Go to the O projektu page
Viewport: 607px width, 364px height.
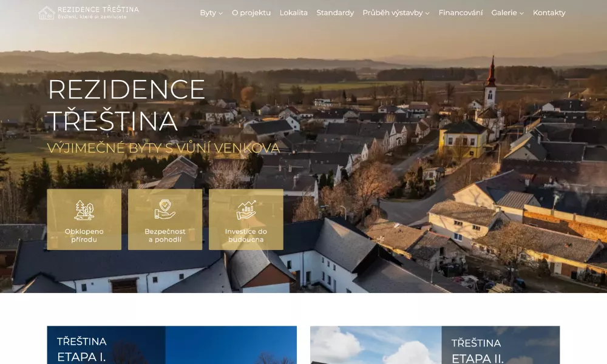pyautogui.click(x=251, y=13)
